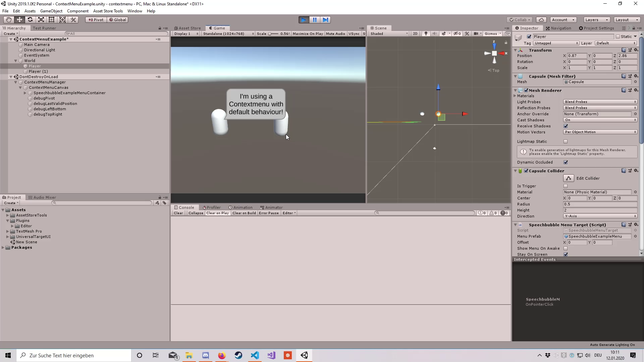Viewport: 644px width, 362px height.
Task: Open the GameObject menu
Action: (x=51, y=11)
